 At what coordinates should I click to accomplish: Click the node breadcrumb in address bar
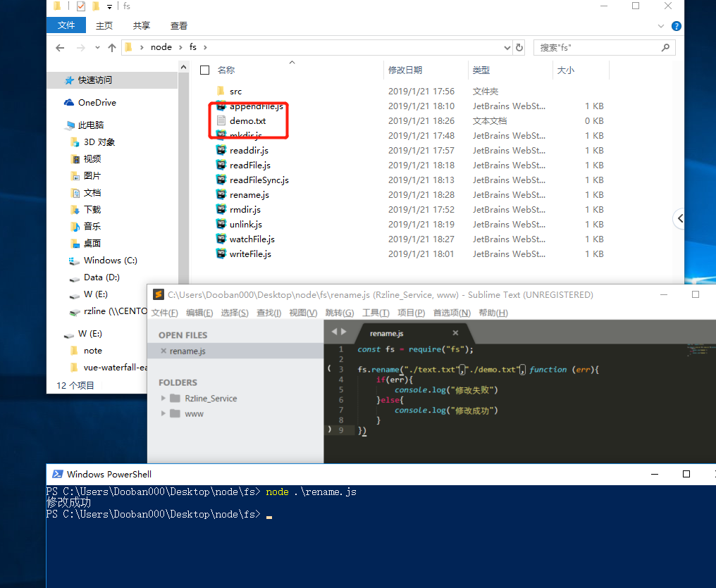pyautogui.click(x=161, y=47)
